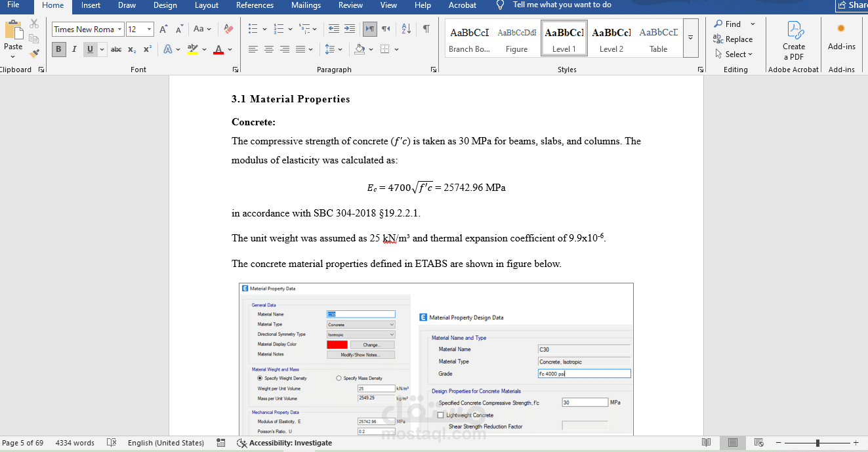Click the line spacing icon

(330, 49)
